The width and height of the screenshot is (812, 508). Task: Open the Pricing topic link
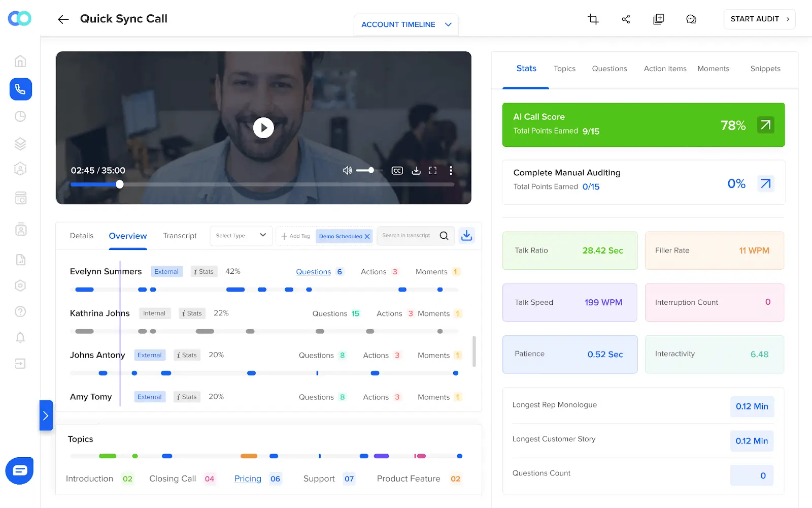(x=247, y=478)
